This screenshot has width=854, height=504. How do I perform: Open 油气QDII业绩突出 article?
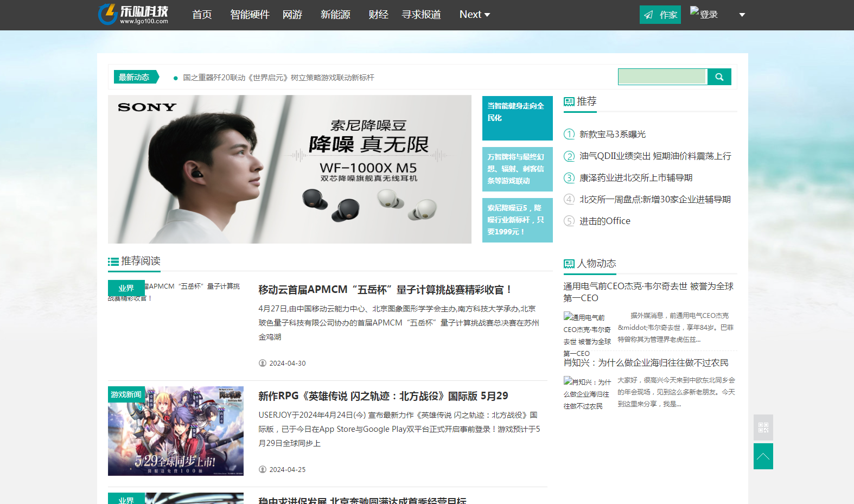coord(655,156)
